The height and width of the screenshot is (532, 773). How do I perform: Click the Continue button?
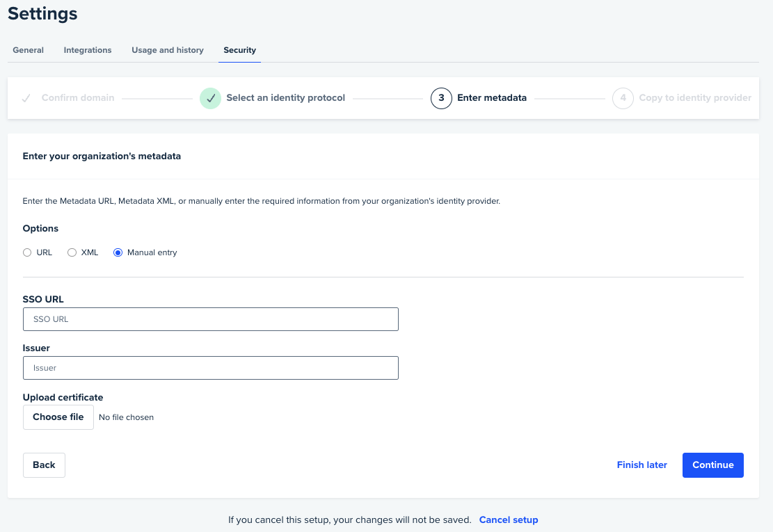[x=713, y=465]
